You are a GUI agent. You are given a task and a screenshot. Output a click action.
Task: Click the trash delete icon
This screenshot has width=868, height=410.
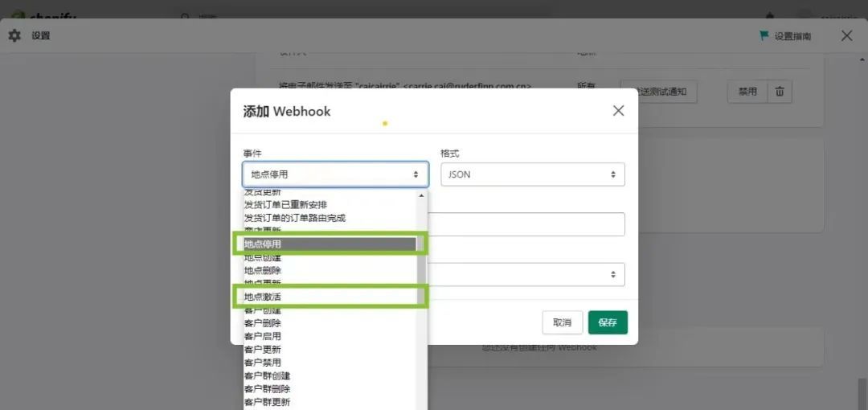pyautogui.click(x=780, y=92)
